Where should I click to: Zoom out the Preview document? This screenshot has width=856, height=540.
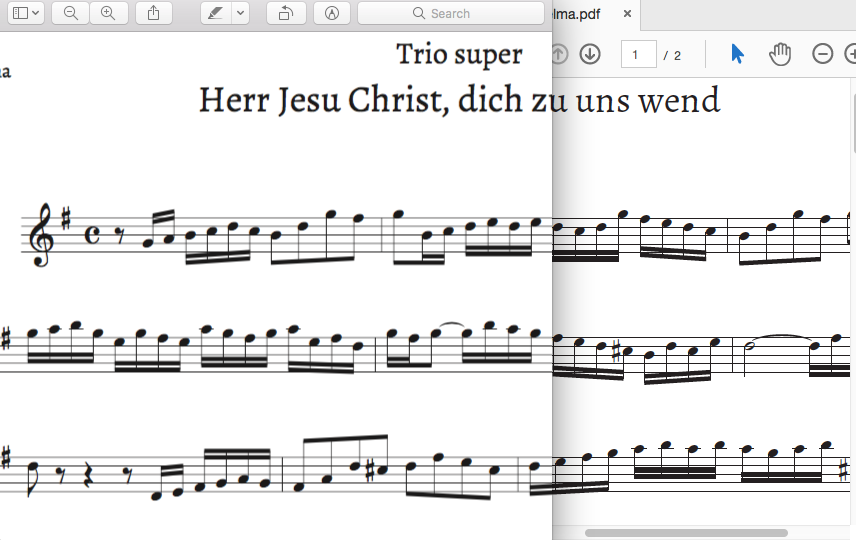pos(70,13)
